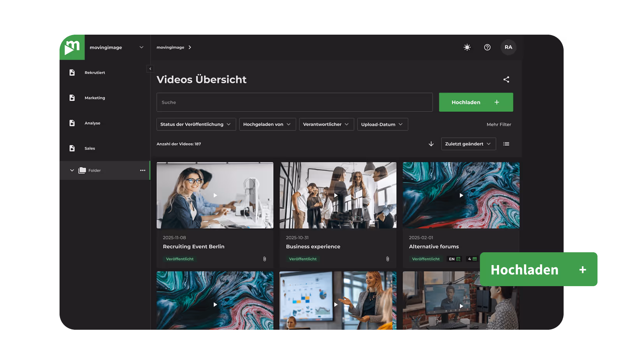Viewport: 622px width, 364px height.
Task: Toggle the light/dark theme sun icon
Action: click(467, 47)
